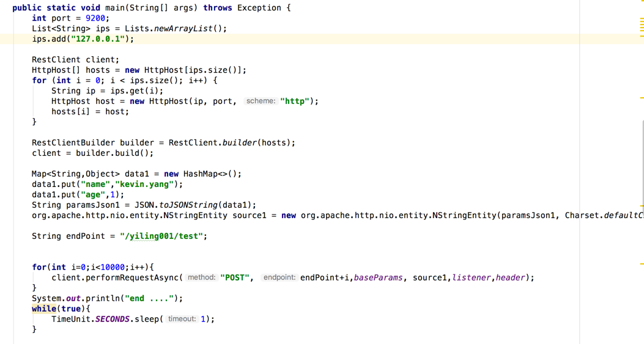This screenshot has height=344, width=644.
Task: Click the 'listener' field reference
Action: (x=472, y=277)
